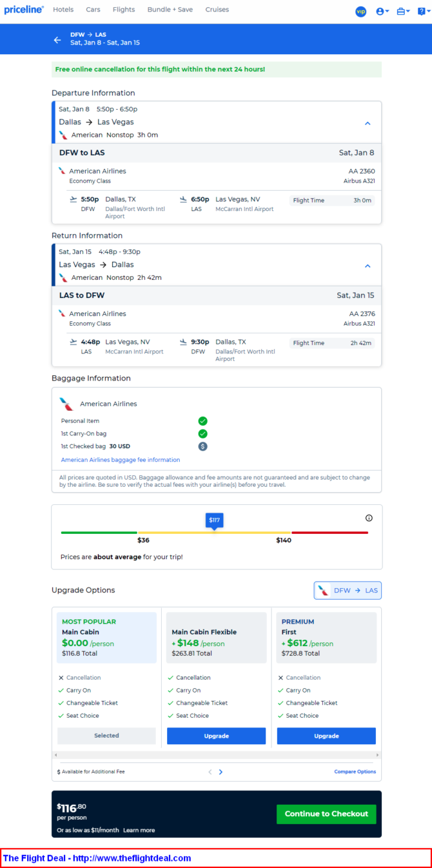Viewport: 432px width, 868px height.
Task: Go back using the arrow icon
Action: [57, 40]
